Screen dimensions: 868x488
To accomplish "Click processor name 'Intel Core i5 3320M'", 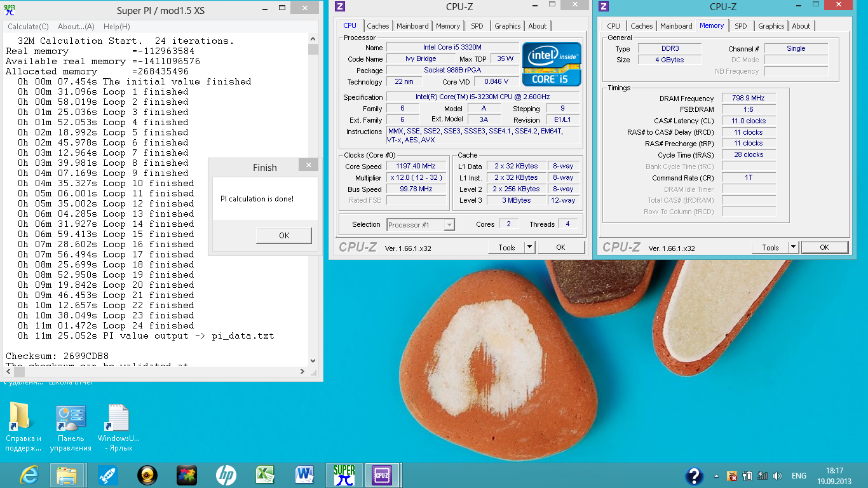I will tap(452, 48).
